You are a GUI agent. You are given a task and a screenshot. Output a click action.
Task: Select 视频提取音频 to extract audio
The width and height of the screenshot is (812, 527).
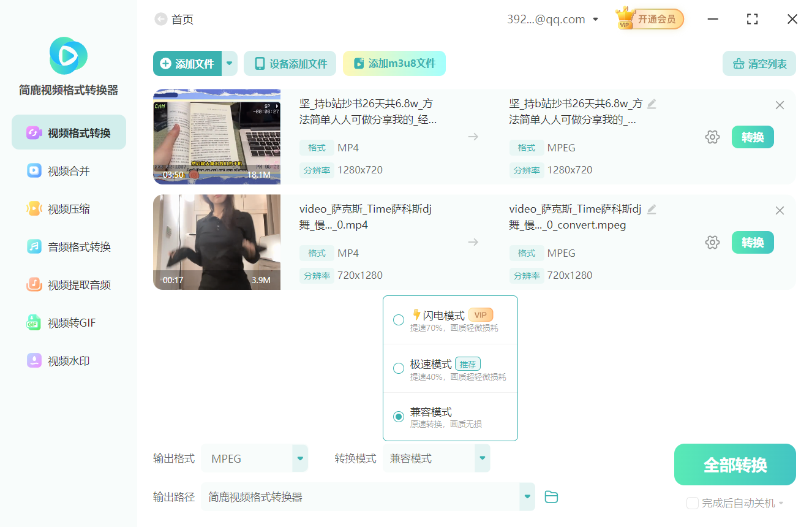pyautogui.click(x=69, y=284)
